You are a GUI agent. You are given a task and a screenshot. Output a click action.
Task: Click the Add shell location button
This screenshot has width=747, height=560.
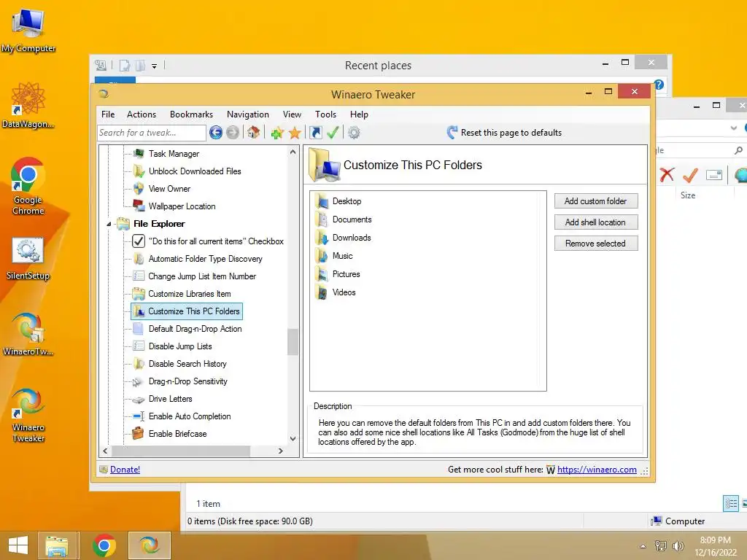(x=596, y=222)
